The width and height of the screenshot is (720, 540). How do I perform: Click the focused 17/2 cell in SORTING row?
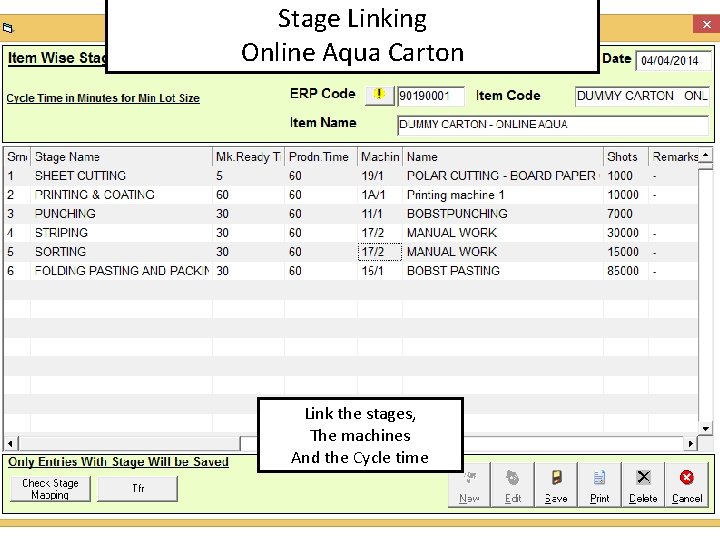click(380, 252)
